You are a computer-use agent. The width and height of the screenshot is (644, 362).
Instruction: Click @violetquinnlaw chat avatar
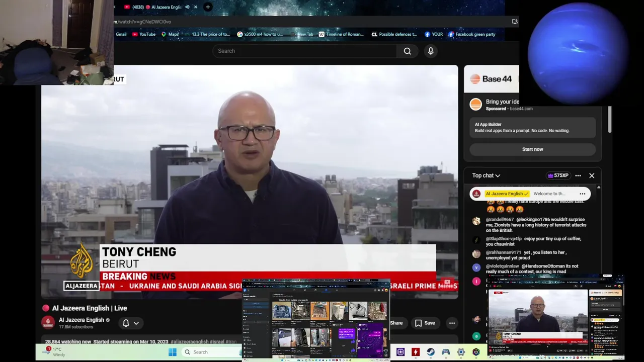476,267
